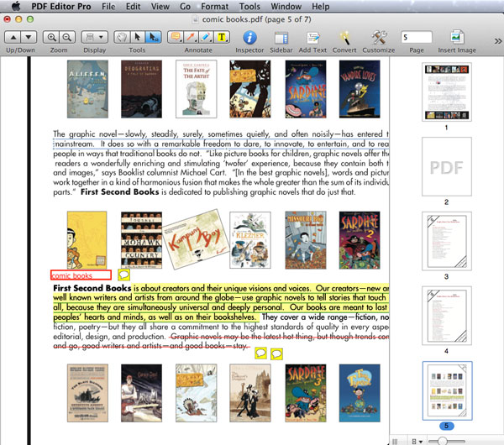Open the red arrow annotation tool dropdown
The width and height of the screenshot is (504, 445).
(x=191, y=38)
